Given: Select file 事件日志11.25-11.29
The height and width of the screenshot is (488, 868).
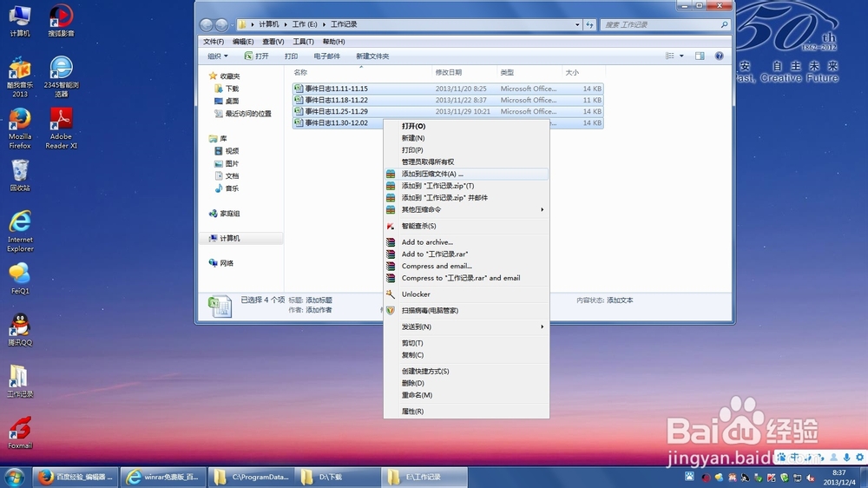Looking at the screenshot, I should point(447,111).
